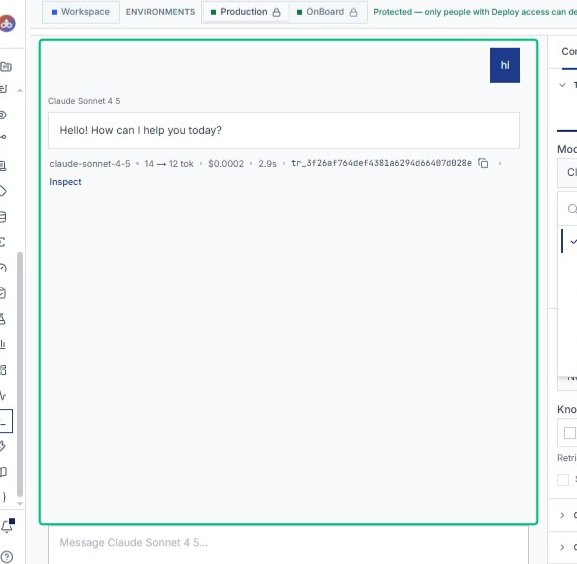Copy the trace ID with the copy icon
This screenshot has width=577, height=564.
[483, 163]
